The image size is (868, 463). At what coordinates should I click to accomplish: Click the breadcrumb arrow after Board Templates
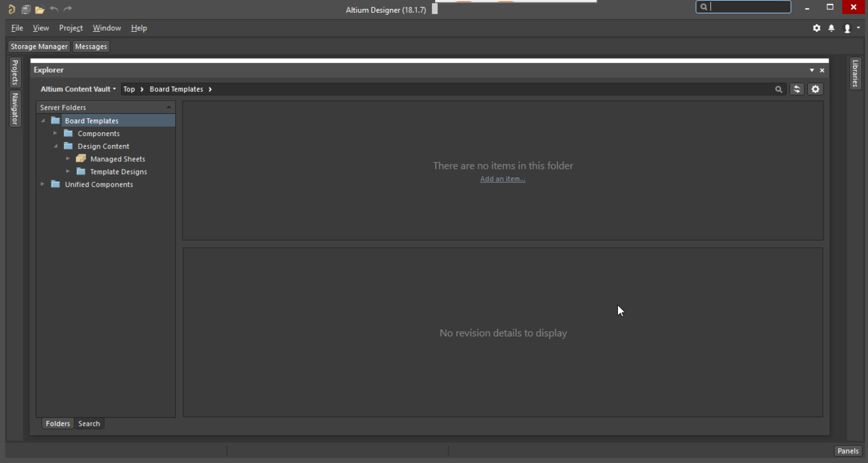[210, 89]
